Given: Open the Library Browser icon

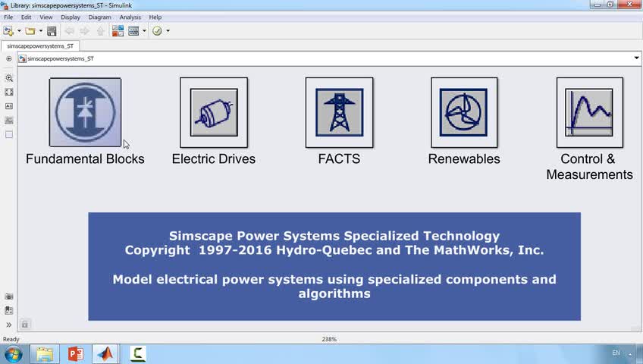Looking at the screenshot, I should click(118, 31).
